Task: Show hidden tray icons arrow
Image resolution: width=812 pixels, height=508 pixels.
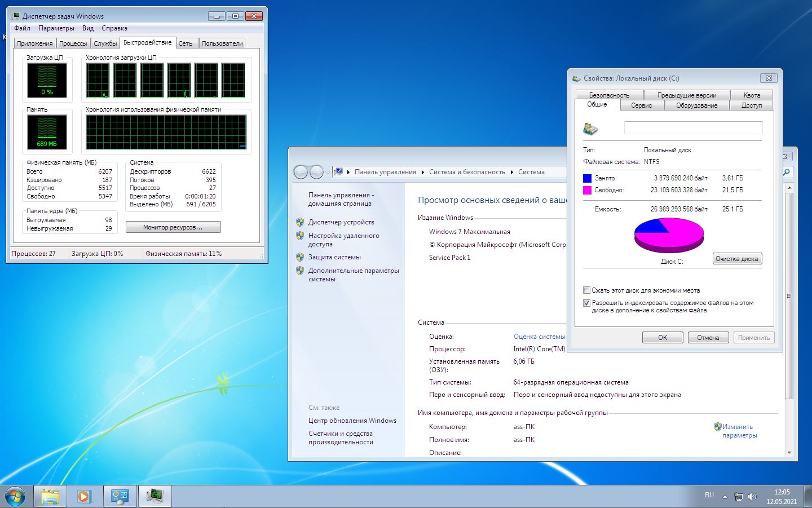Action: pos(725,497)
